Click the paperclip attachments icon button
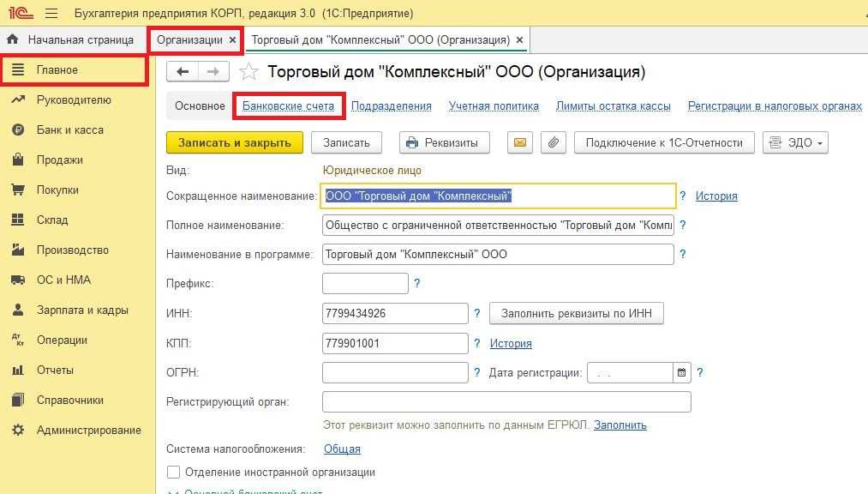This screenshot has height=494, width=868. [x=553, y=142]
